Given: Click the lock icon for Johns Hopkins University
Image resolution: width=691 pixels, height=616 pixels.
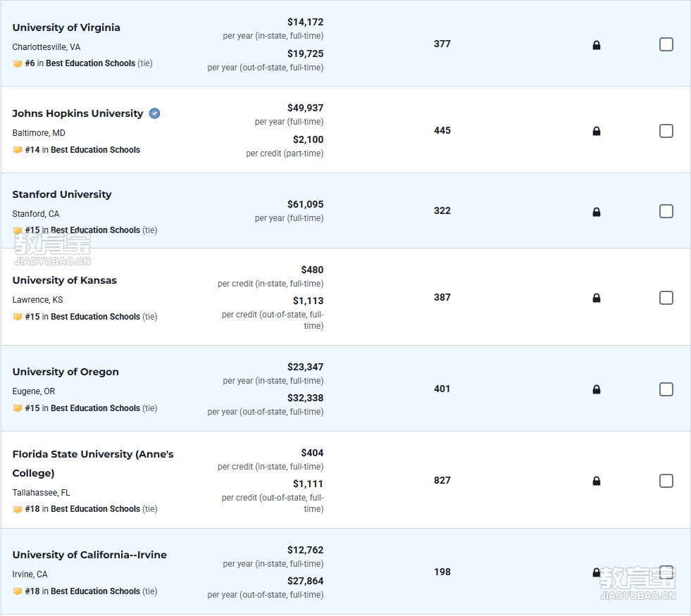Looking at the screenshot, I should (x=596, y=131).
